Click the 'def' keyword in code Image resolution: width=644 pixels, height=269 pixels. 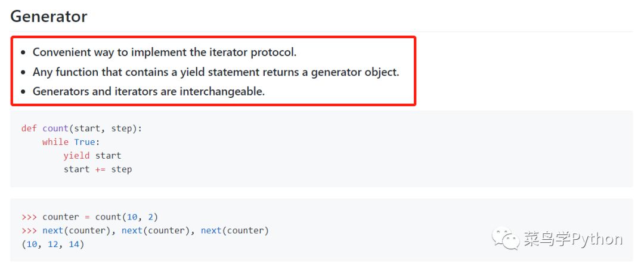[29, 128]
